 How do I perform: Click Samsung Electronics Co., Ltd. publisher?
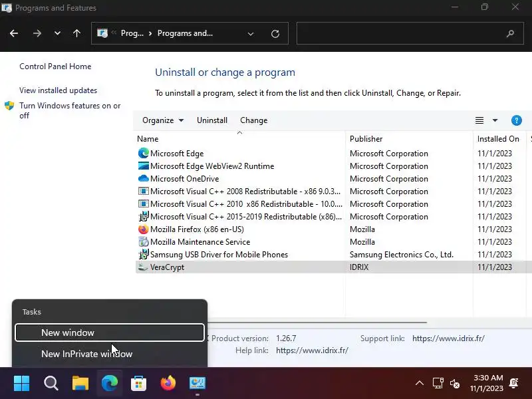[x=402, y=255]
